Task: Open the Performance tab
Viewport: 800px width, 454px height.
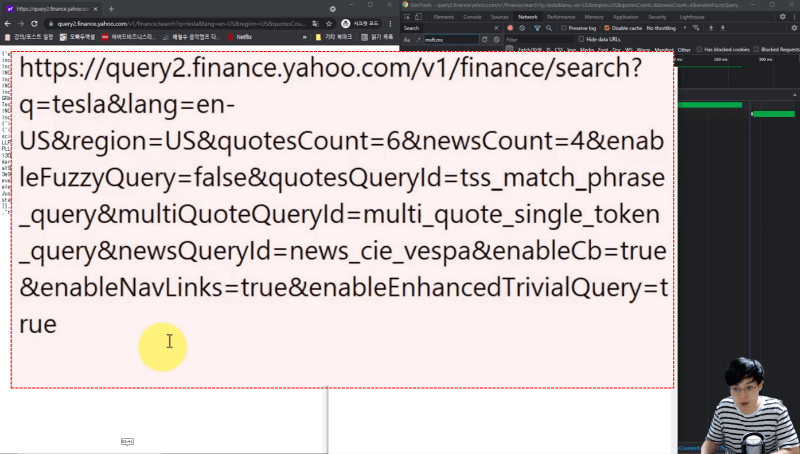Action: (560, 17)
